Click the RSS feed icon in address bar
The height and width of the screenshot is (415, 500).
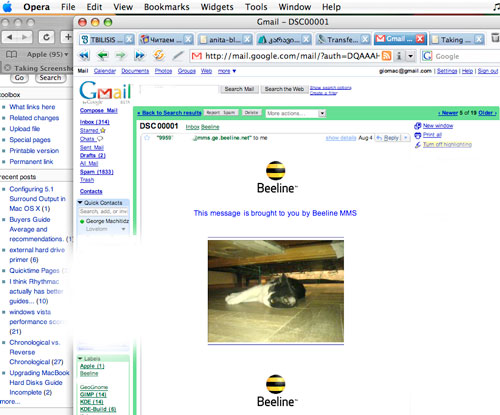pos(386,56)
